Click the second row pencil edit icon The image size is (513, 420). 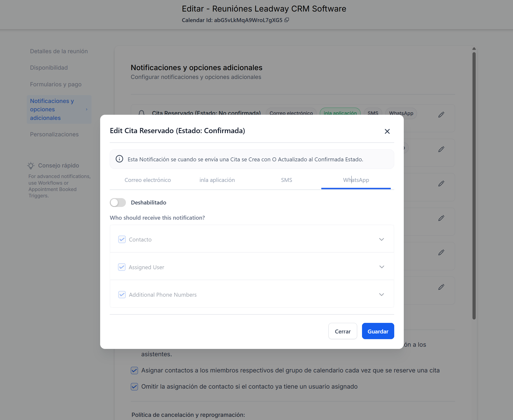point(441,149)
